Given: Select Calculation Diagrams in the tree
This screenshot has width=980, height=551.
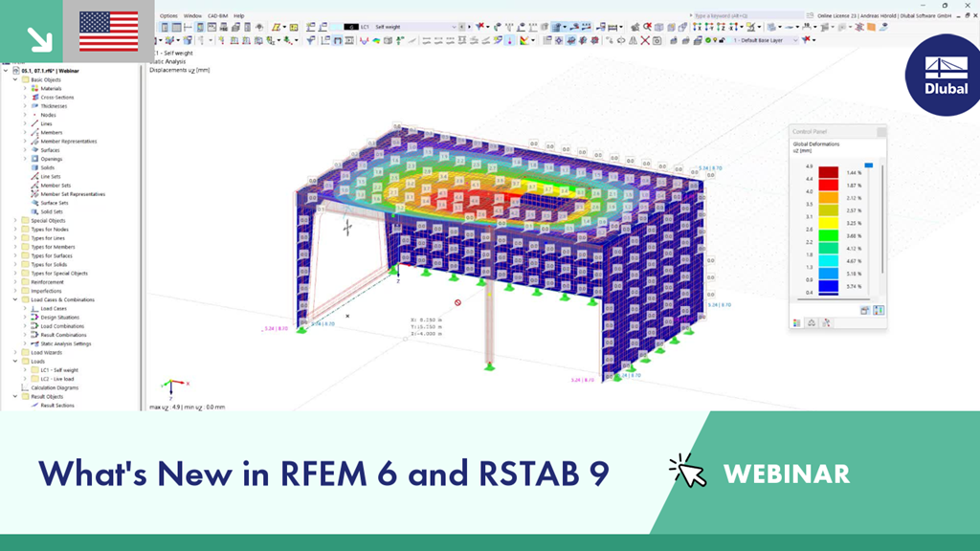Looking at the screenshot, I should (x=55, y=387).
